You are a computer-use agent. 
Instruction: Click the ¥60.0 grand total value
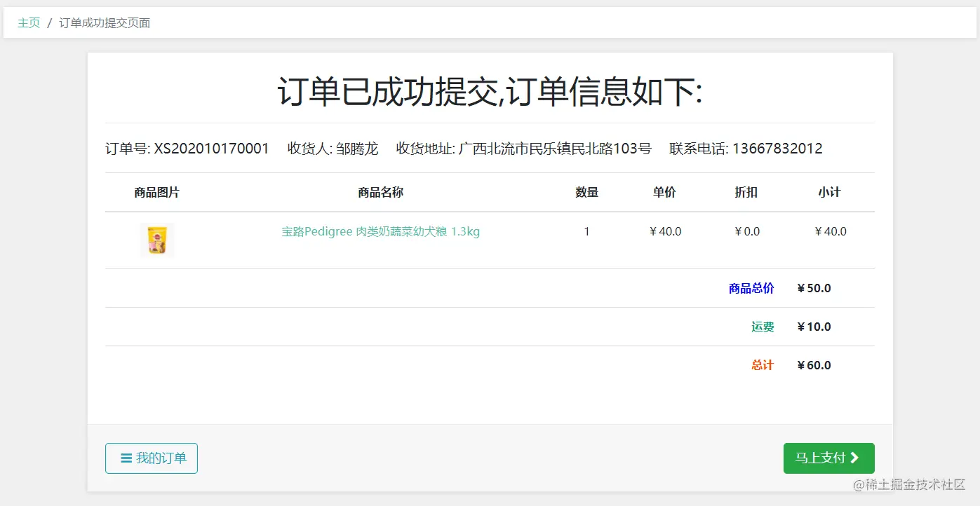click(x=814, y=365)
